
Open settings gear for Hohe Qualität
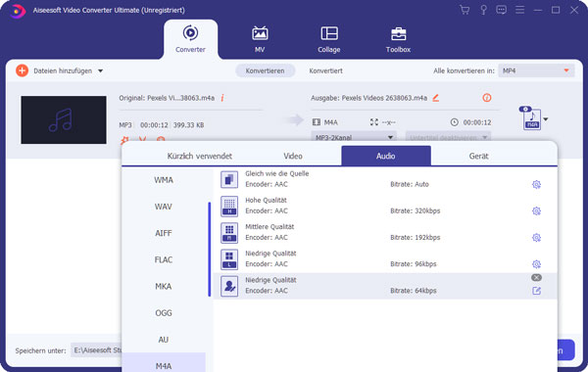537,211
